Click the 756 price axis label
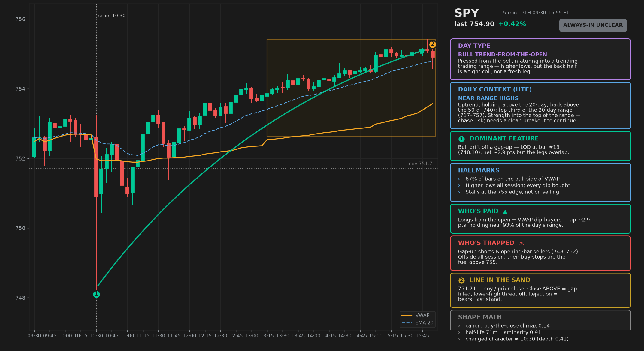 (20, 19)
